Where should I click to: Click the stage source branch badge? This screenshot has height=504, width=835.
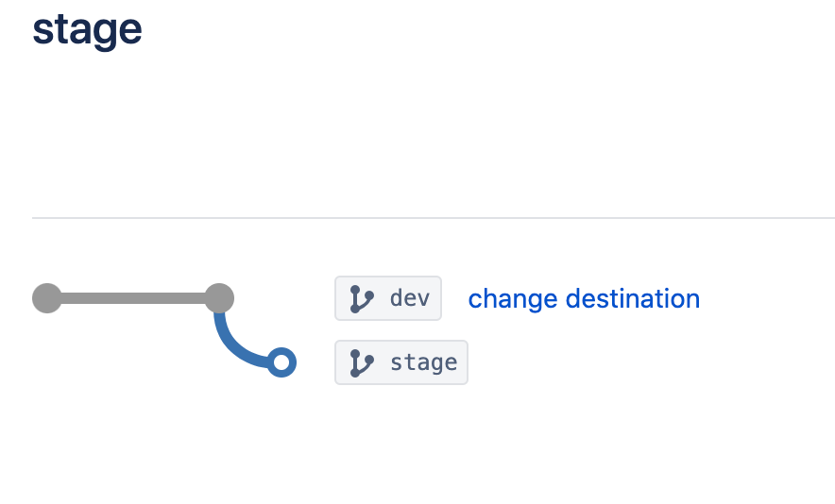tap(401, 362)
